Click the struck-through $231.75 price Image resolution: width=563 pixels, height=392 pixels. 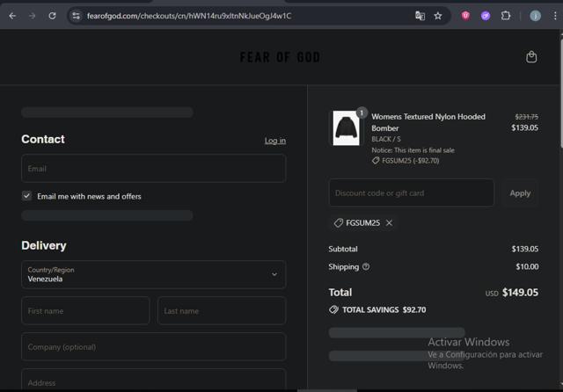(526, 117)
